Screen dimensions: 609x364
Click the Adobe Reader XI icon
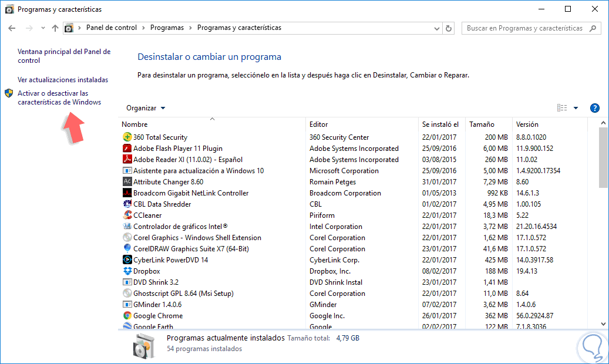[127, 159]
